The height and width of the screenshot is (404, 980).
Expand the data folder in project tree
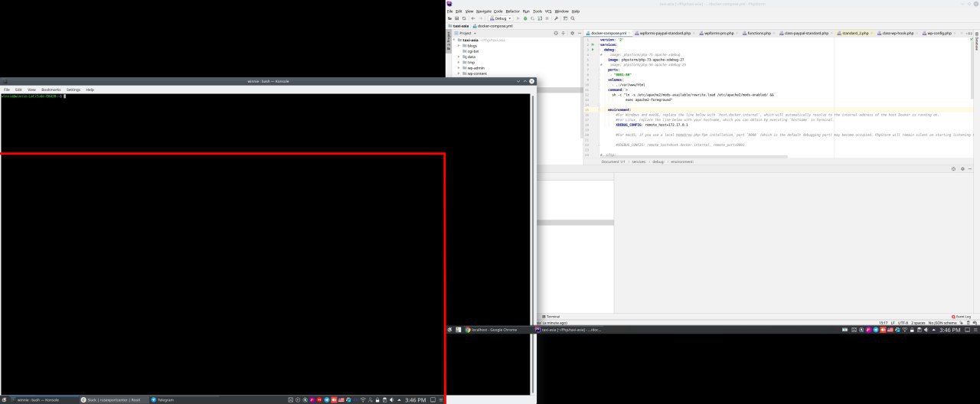[x=459, y=57]
